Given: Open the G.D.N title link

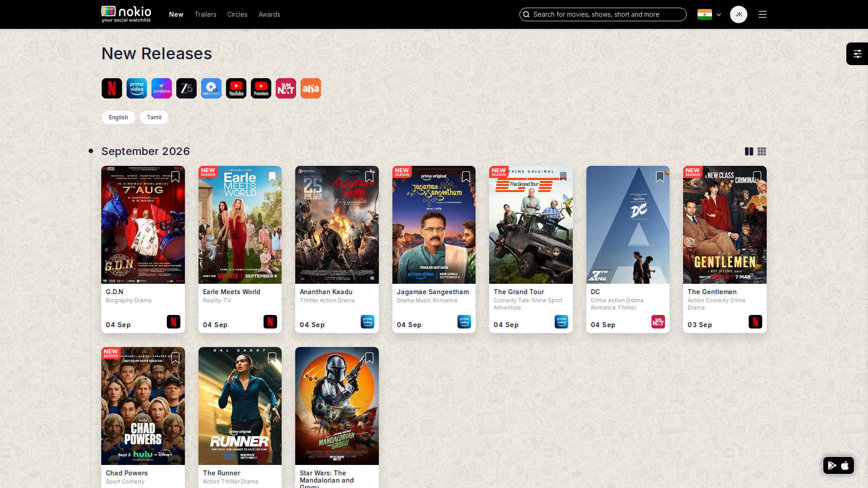Looking at the screenshot, I should coord(114,292).
